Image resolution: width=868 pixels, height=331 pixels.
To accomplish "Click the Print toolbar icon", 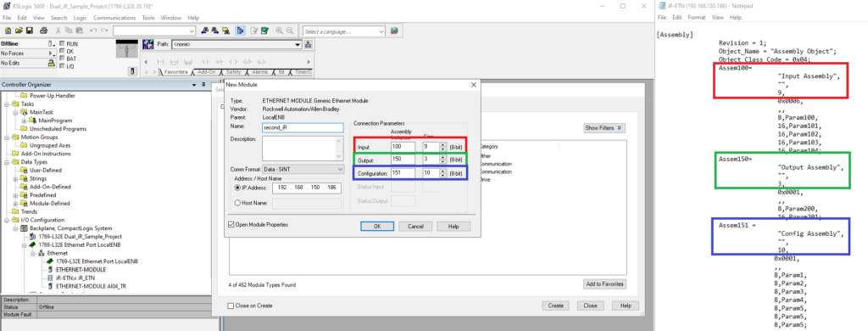I will (x=44, y=31).
